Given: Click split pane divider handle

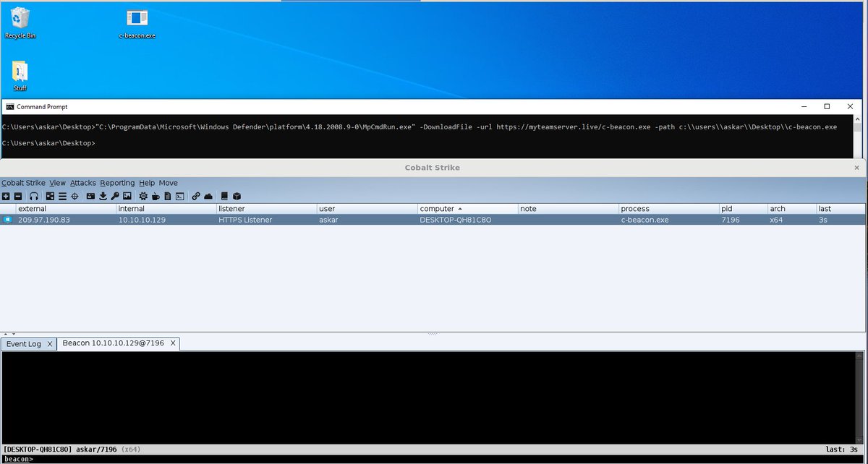Looking at the screenshot, I should coord(433,334).
